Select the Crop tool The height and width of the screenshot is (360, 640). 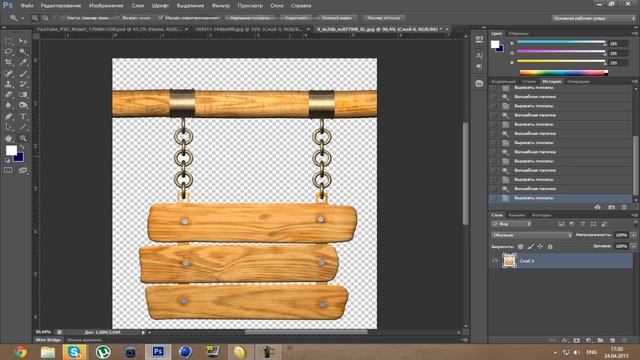[9, 62]
